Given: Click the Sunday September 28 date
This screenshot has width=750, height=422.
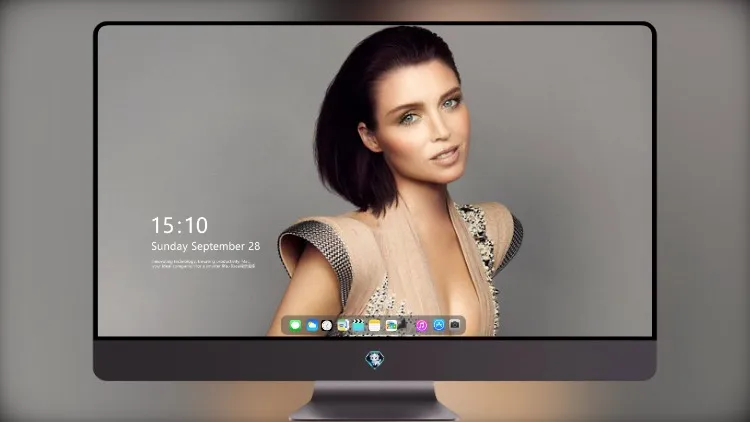Looking at the screenshot, I should 206,246.
